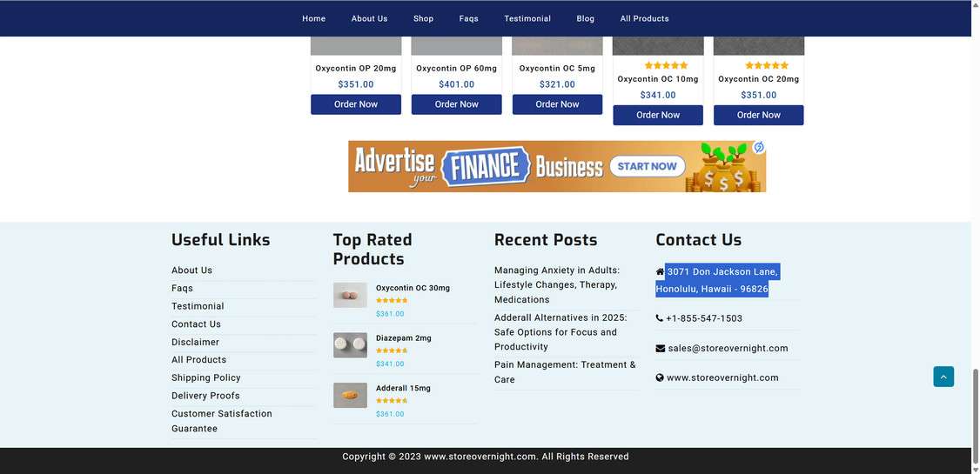Open the Shipping Policy link
Image resolution: width=980 pixels, height=474 pixels.
[x=206, y=377]
